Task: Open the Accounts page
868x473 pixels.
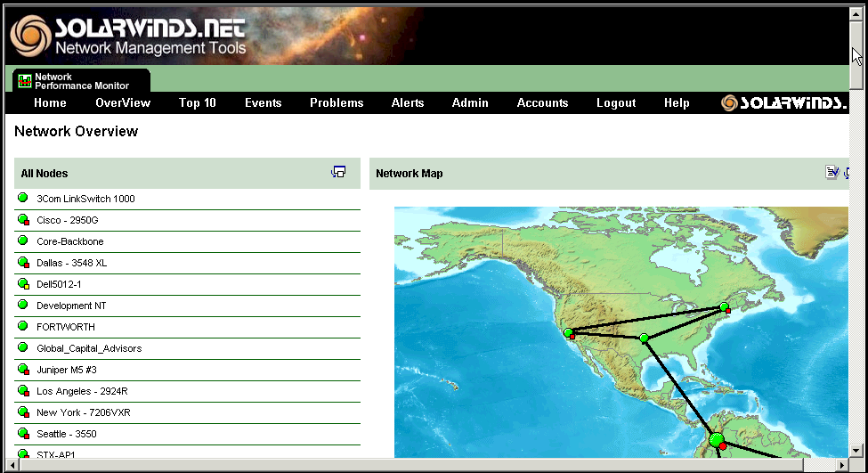Action: (x=542, y=103)
